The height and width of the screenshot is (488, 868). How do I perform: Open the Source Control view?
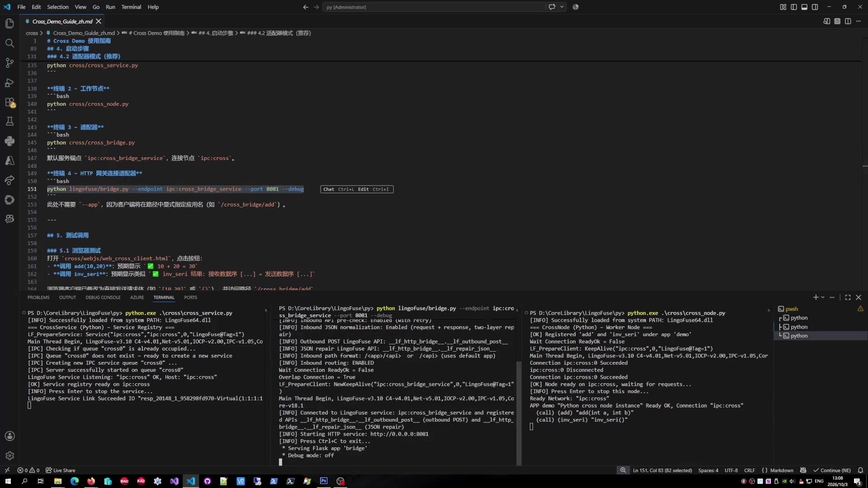click(9, 63)
